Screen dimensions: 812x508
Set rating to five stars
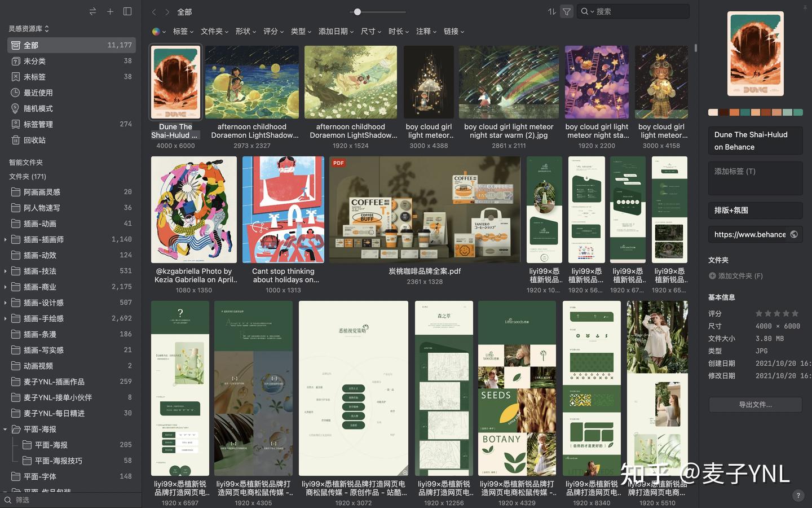point(795,313)
